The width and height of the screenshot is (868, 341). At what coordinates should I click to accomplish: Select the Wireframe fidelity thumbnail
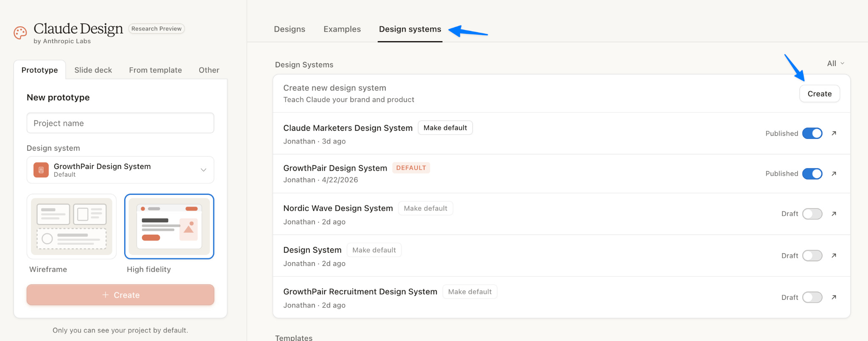coord(72,227)
